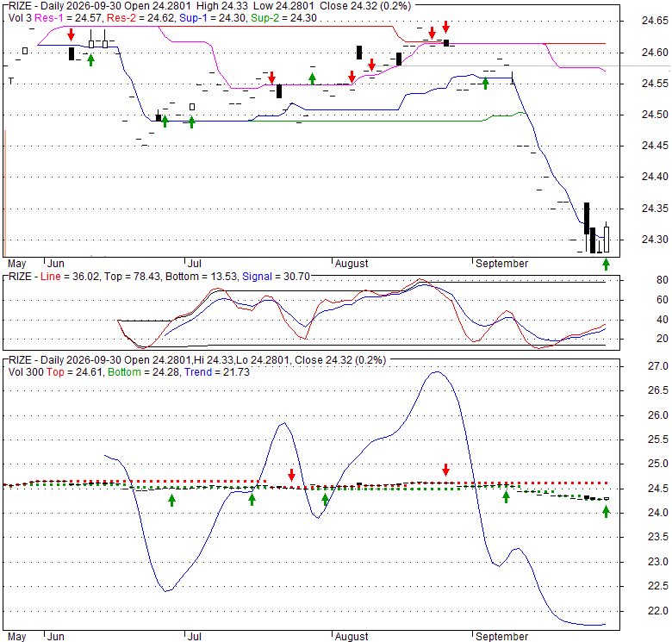Viewport: 672px width, 642px height.
Task: Select the final white candlestick of September
Action: tap(607, 240)
